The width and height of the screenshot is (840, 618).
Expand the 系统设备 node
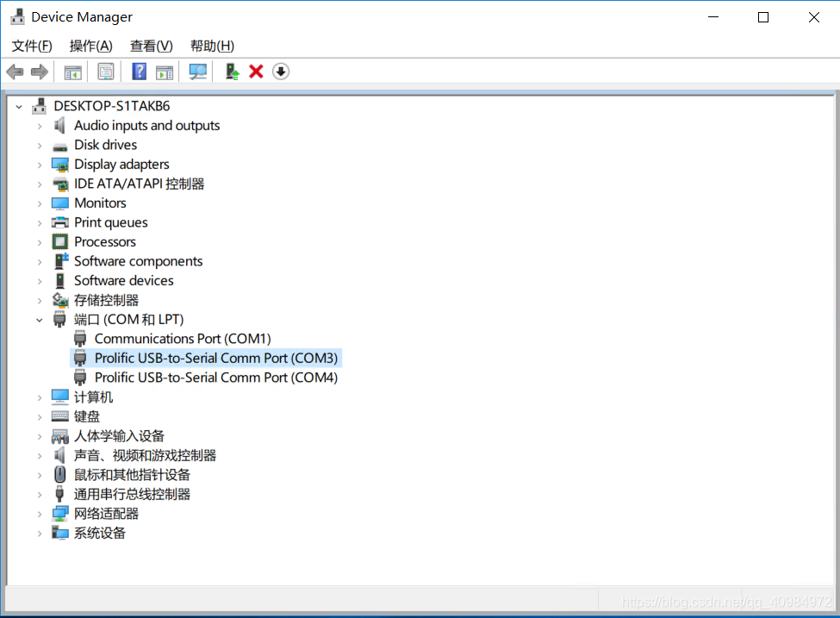[40, 534]
